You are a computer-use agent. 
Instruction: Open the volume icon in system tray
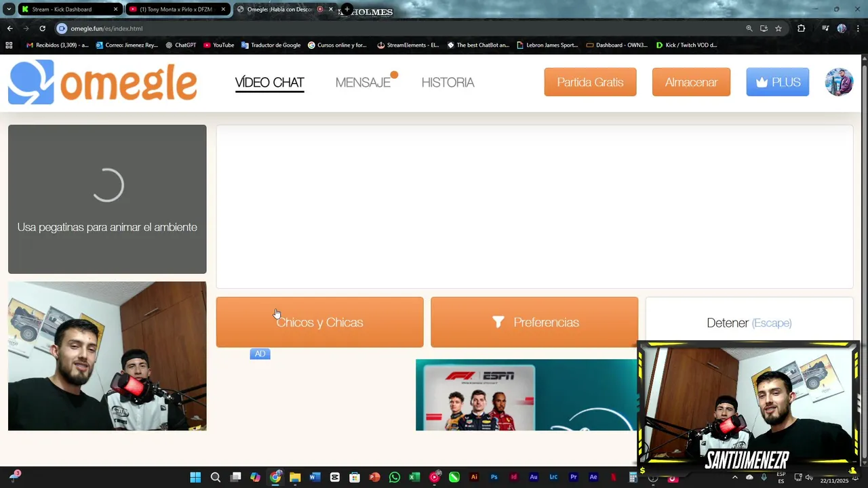point(809,477)
